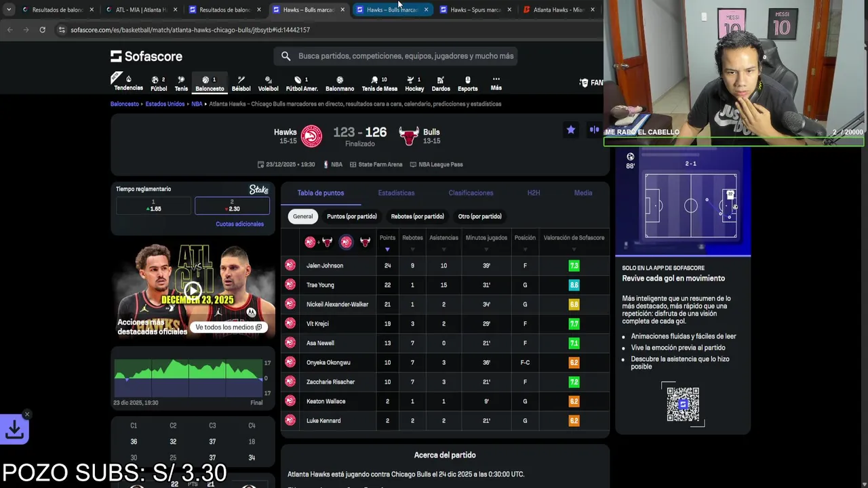This screenshot has width=868, height=488.
Task: Click the Atlanta Hawks team logo in header
Action: pyautogui.click(x=311, y=136)
